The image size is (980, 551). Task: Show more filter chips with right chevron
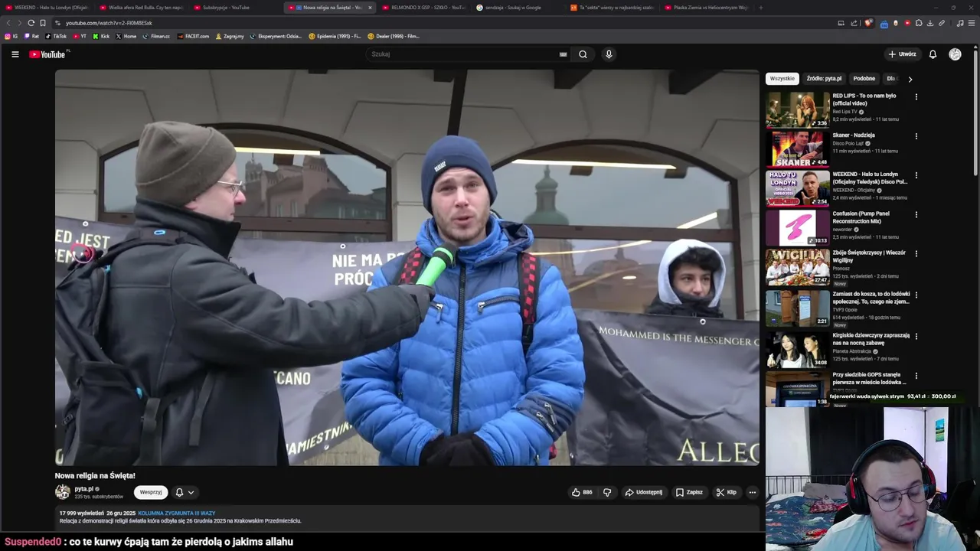tap(910, 79)
